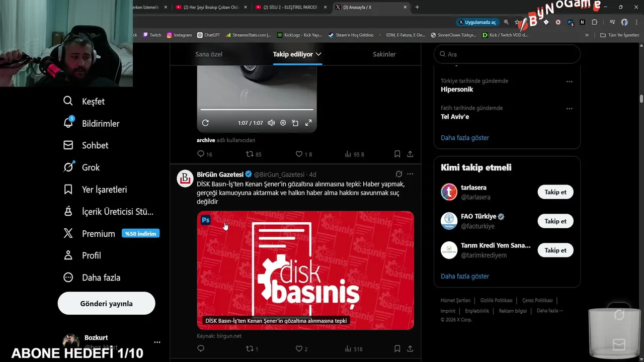Open video settings gear
Screen dimensions: 644x362
[283, 123]
